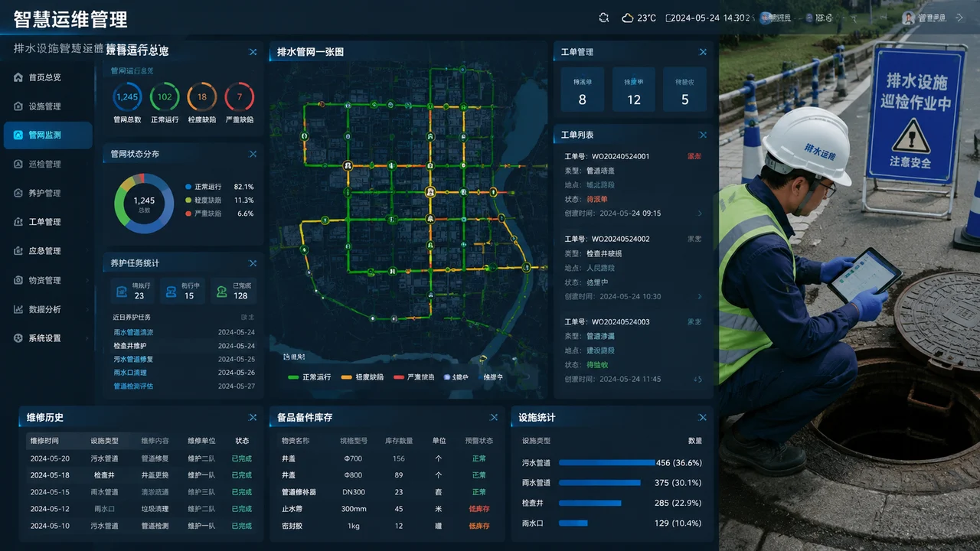Click the weather cloud icon beside 23°C

coord(628,18)
